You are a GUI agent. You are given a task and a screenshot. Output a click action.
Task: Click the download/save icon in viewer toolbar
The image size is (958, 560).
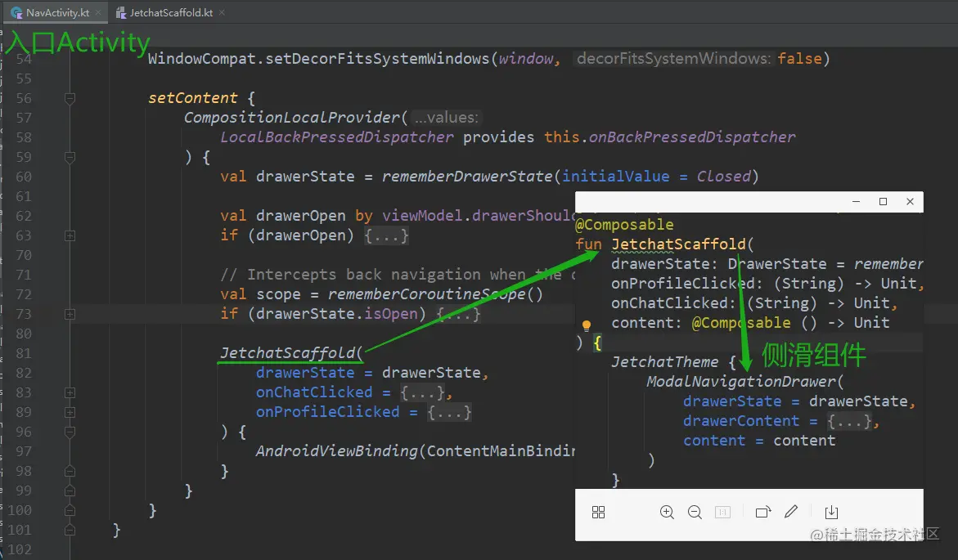831,513
